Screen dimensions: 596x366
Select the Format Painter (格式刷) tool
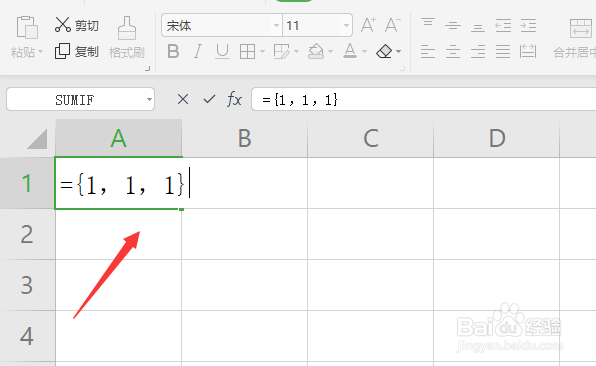pos(127,38)
